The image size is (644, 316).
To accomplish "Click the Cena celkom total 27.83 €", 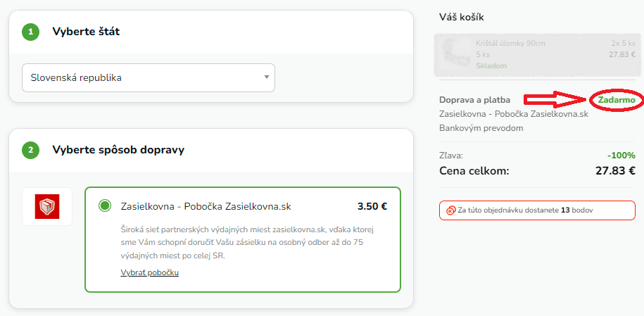I will tap(610, 170).
